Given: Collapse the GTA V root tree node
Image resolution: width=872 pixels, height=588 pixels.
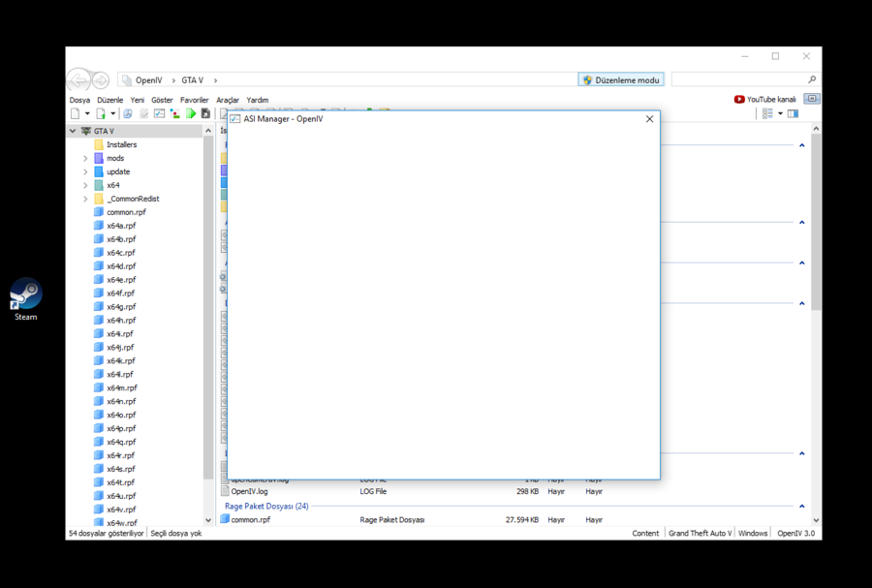Looking at the screenshot, I should click(73, 131).
